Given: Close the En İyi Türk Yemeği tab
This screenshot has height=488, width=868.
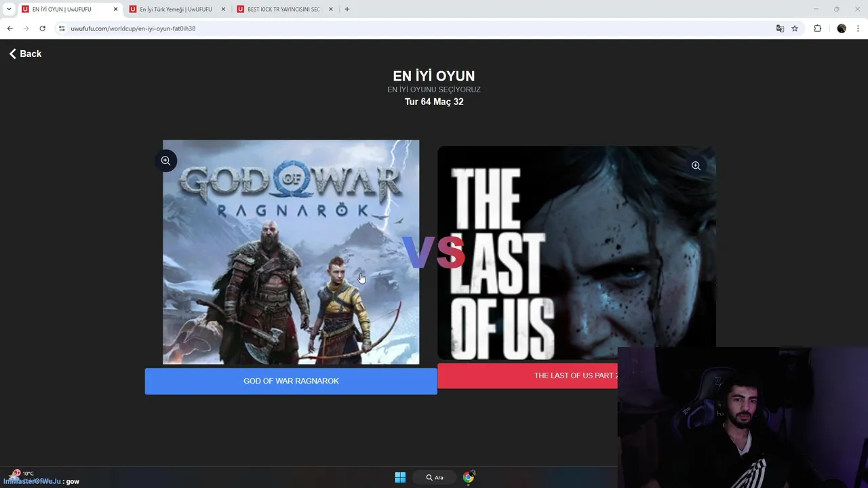Looking at the screenshot, I should [x=223, y=9].
